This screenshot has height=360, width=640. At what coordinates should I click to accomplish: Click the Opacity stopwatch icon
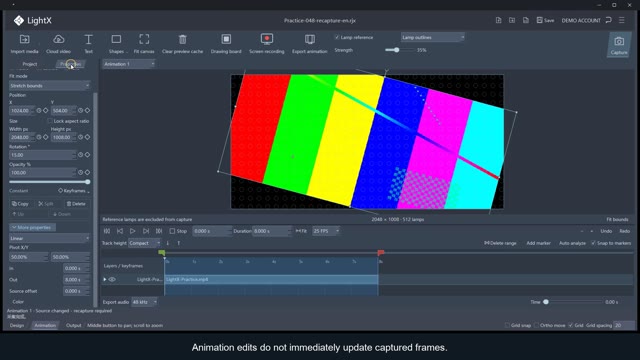(80, 172)
